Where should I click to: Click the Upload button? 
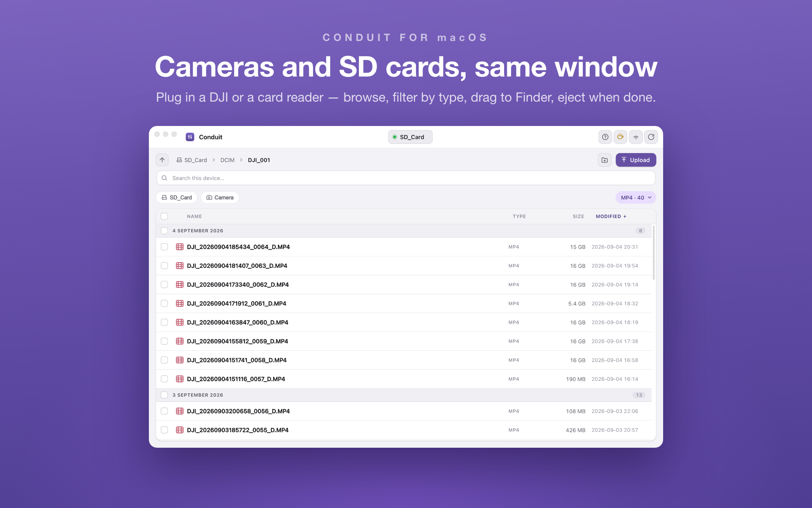point(636,160)
